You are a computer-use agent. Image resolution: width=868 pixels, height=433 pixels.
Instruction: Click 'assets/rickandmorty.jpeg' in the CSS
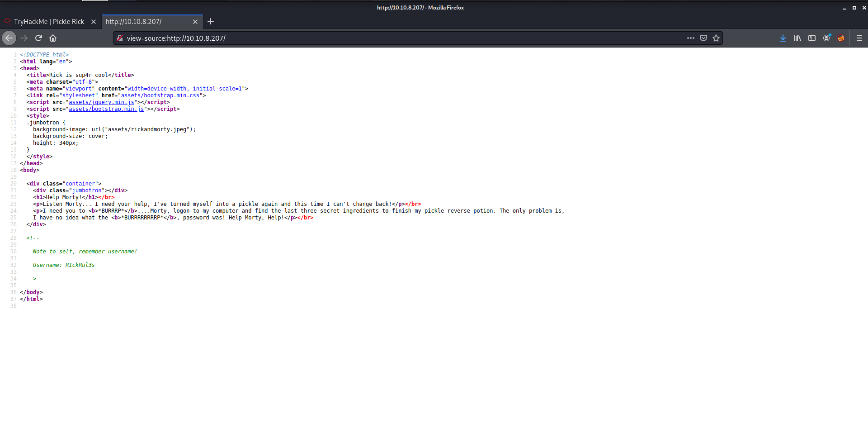(147, 129)
